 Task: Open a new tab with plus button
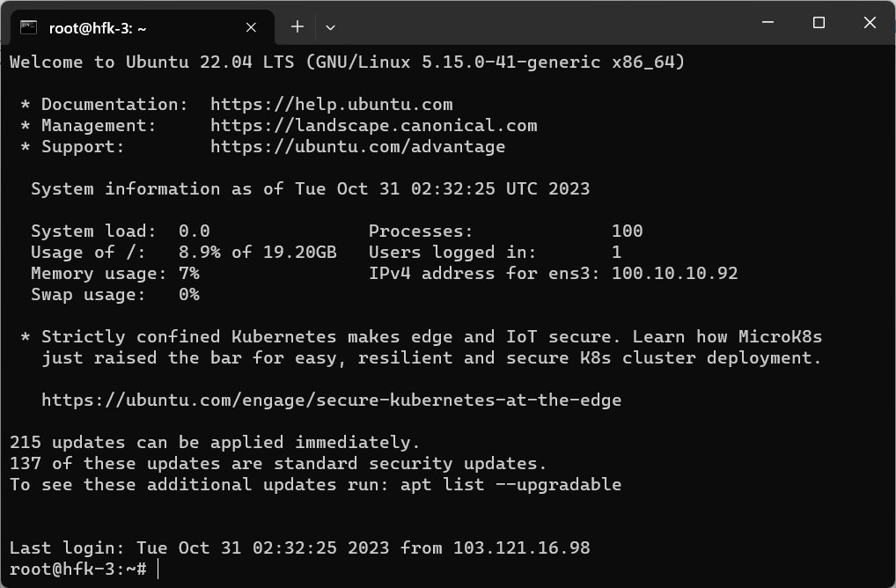pyautogui.click(x=297, y=27)
